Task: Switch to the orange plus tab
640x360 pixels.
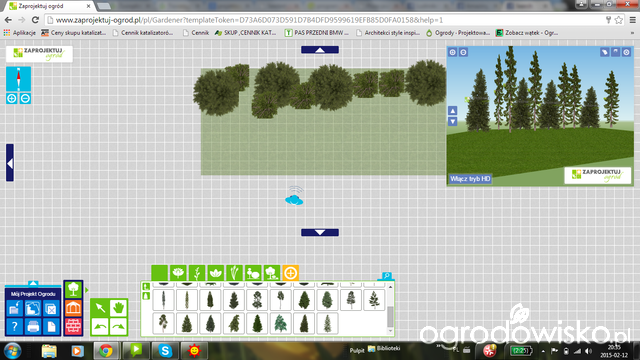Action: coord(290,273)
